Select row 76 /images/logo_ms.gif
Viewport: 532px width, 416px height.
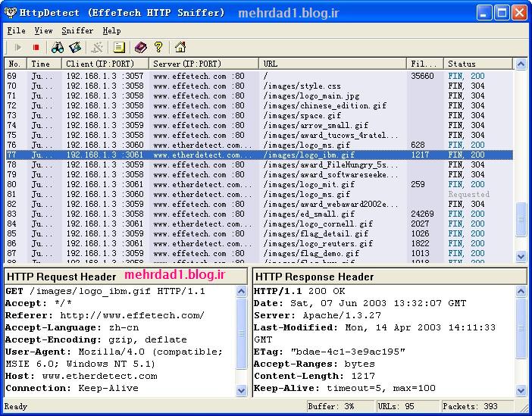pyautogui.click(x=259, y=145)
